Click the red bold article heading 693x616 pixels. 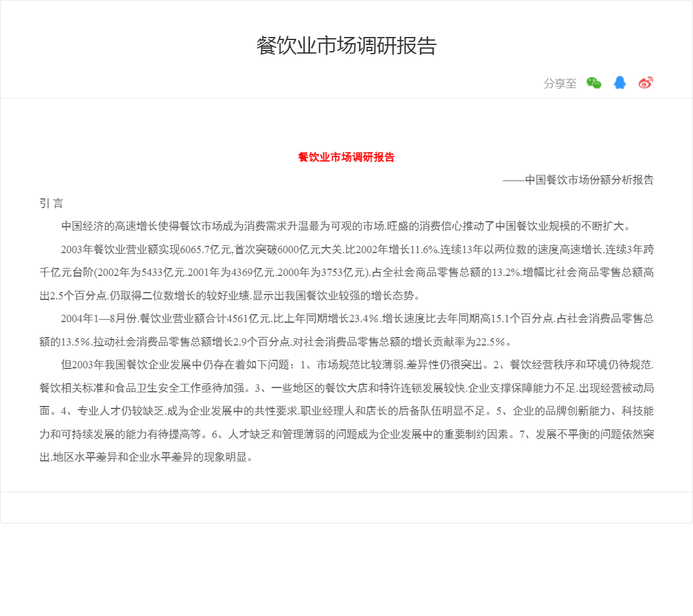pyautogui.click(x=346, y=157)
